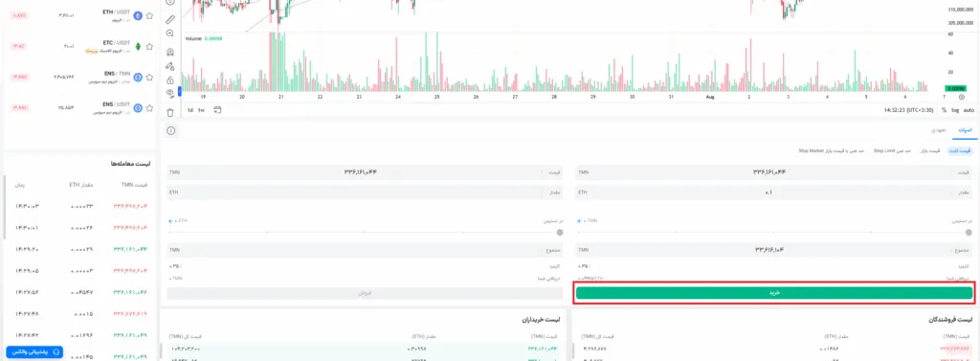
Task: Select the حد ضرر Stop Limit order type
Action: point(892,150)
